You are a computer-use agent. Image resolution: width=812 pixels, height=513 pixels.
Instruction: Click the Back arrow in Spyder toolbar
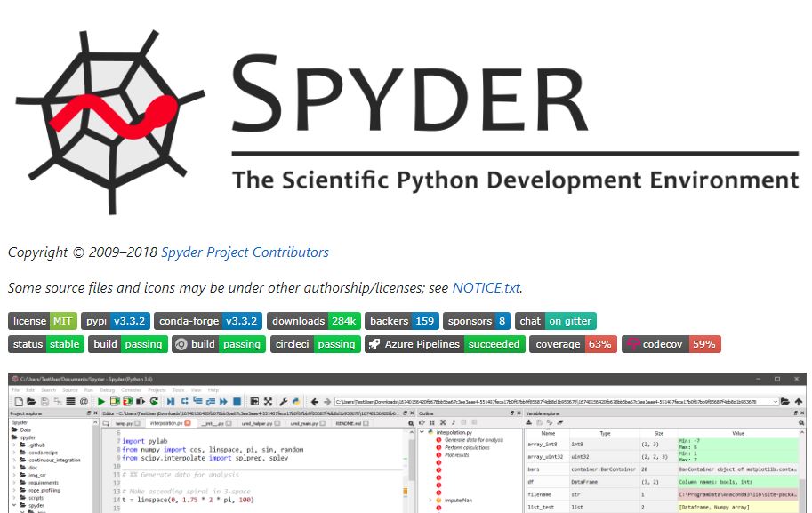click(x=314, y=401)
